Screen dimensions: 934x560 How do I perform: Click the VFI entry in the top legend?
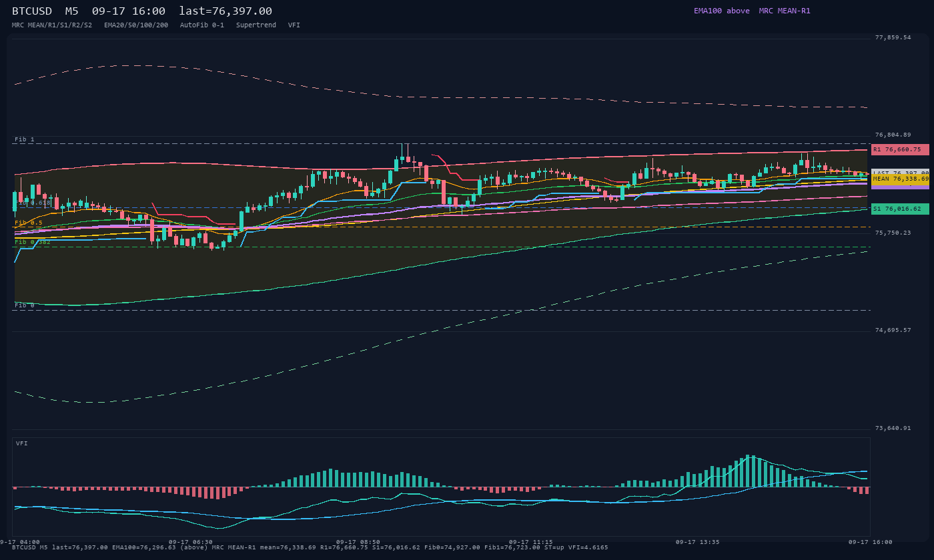pyautogui.click(x=294, y=25)
